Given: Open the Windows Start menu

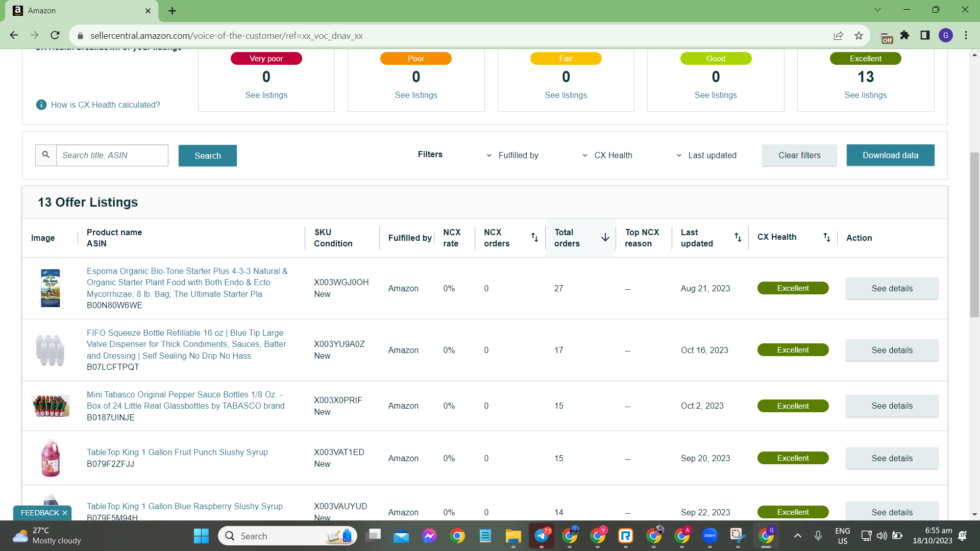Looking at the screenshot, I should (201, 536).
